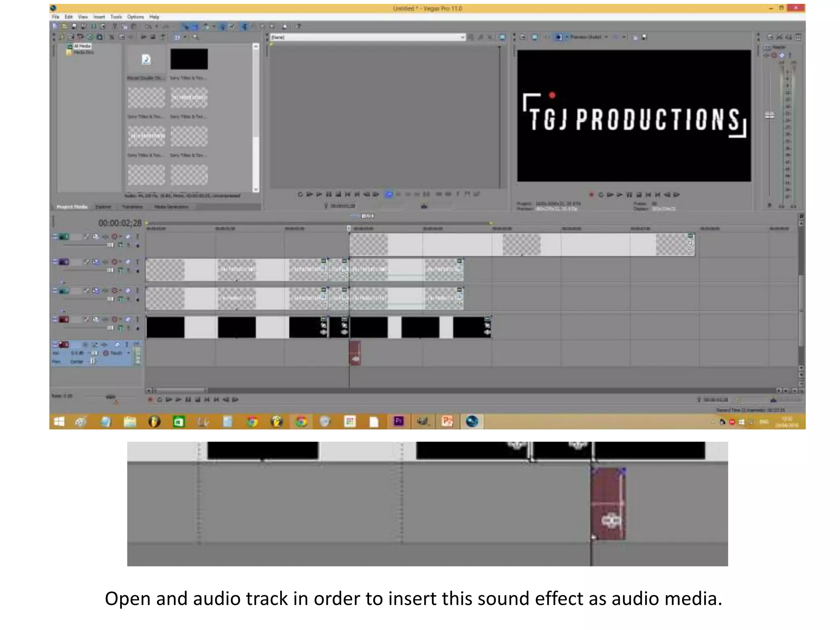The image size is (840, 630).
Task: Click the Undo icon in the main toolbar
Action: click(x=148, y=26)
